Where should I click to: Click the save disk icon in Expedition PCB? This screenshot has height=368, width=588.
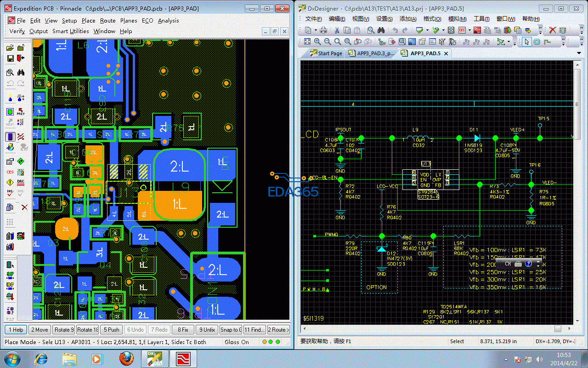tap(10, 58)
